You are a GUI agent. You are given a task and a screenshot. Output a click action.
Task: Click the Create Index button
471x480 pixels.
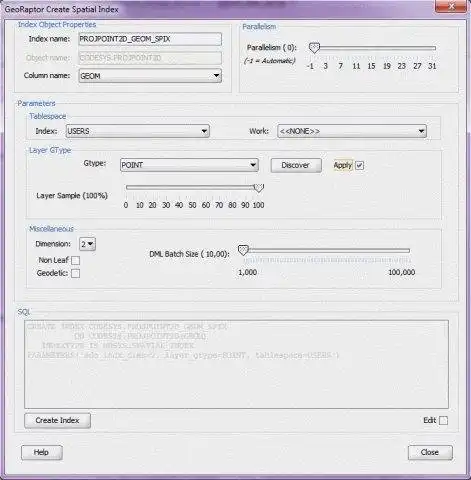coord(57,421)
